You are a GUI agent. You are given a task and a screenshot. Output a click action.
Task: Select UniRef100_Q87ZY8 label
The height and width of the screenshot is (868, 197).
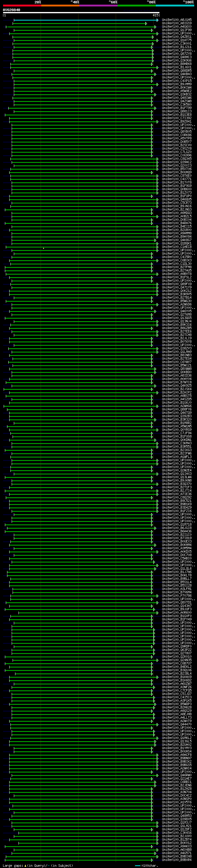(177, 54)
